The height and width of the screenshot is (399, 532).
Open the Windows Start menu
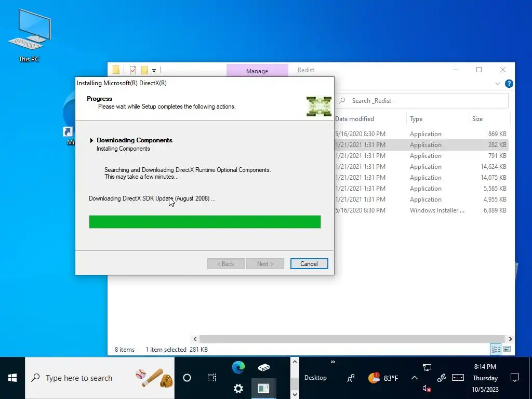click(12, 378)
